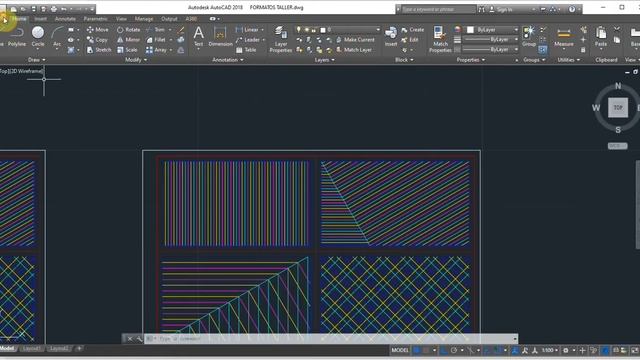
Task: Click the Sign In button
Action: pyautogui.click(x=501, y=9)
